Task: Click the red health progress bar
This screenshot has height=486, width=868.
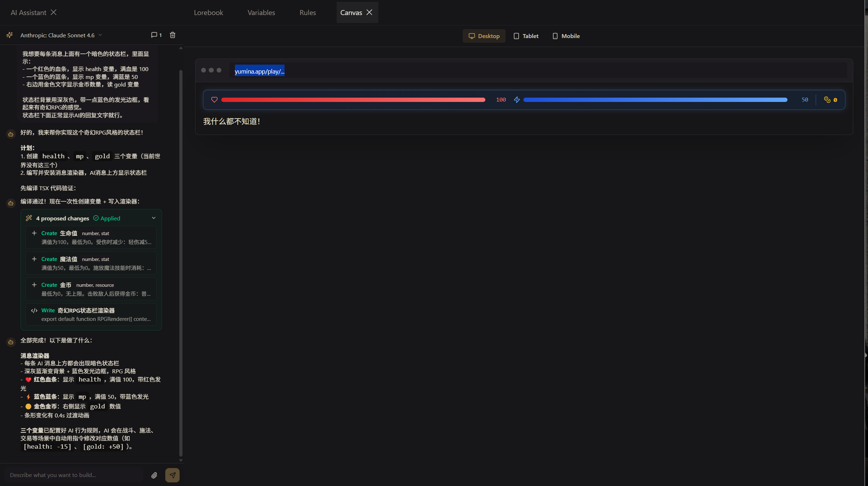Action: (353, 99)
